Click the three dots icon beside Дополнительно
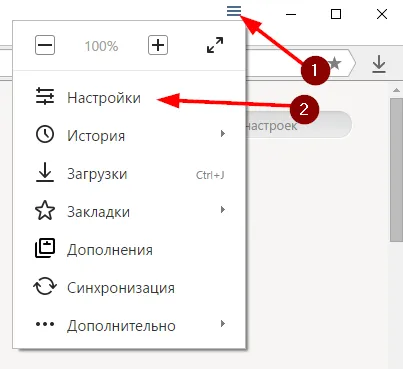This screenshot has width=403, height=369. click(x=45, y=324)
